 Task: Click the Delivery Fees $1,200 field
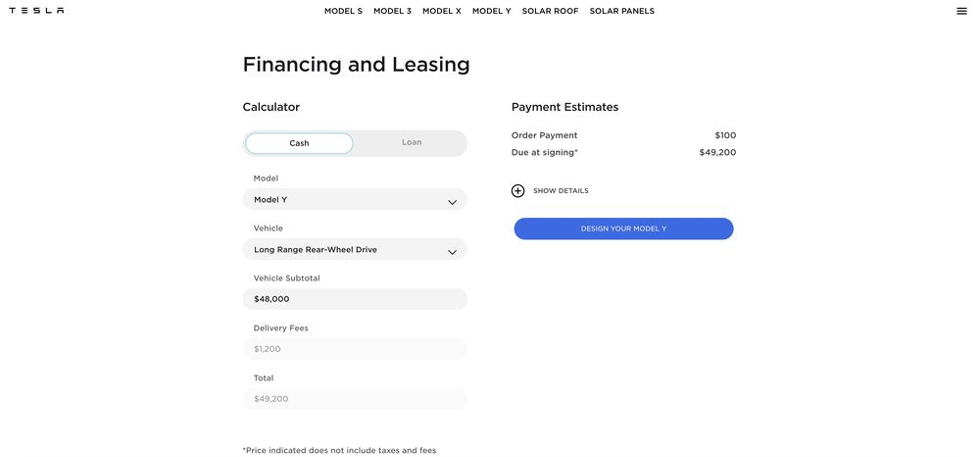355,349
